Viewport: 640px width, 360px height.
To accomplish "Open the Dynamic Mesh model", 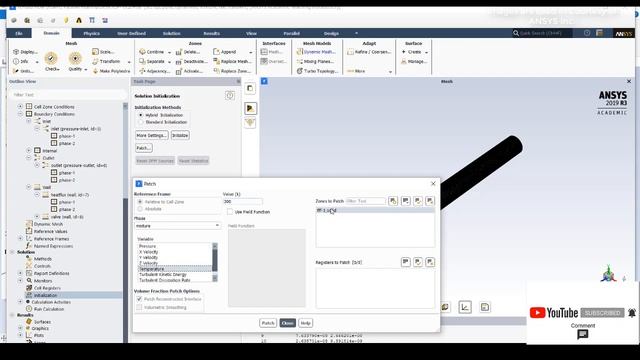I will coord(316,52).
